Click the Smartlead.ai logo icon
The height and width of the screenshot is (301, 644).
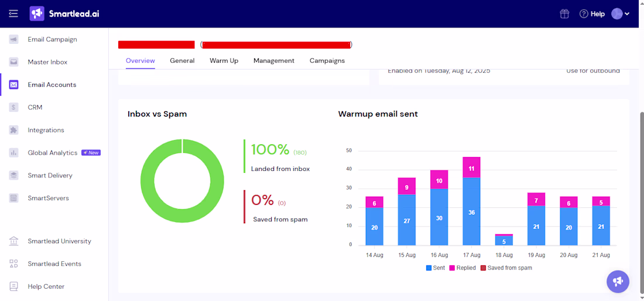coord(37,13)
